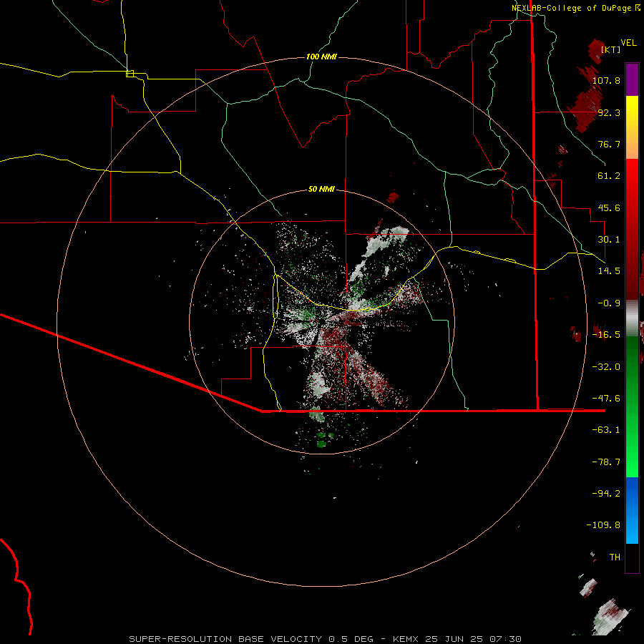Viewport: 644px width, 644px height.
Task: Click the -109.8 scale value
Action: (x=603, y=525)
